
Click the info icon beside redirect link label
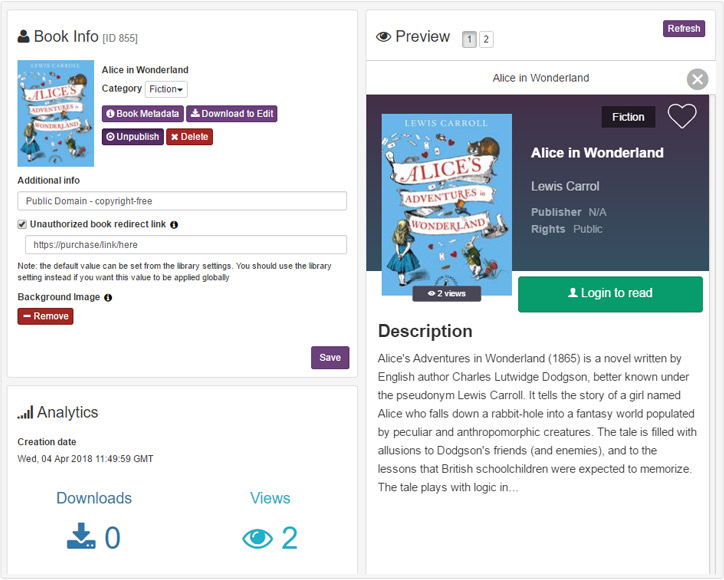[x=174, y=225]
